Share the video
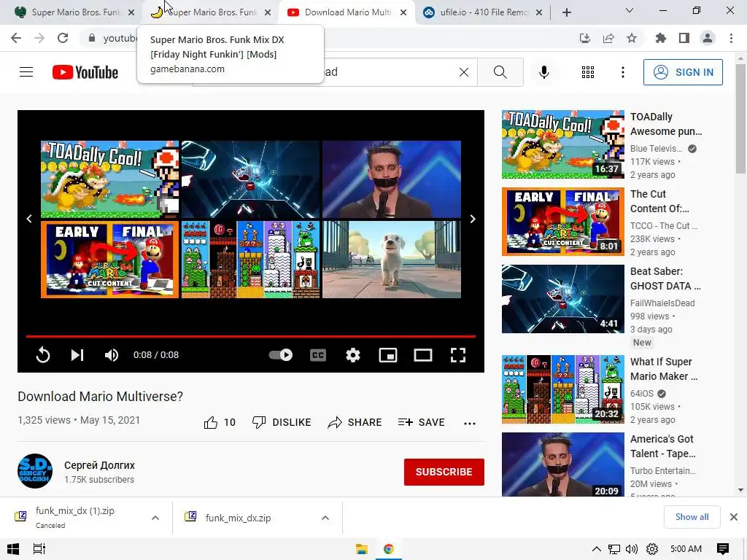The width and height of the screenshot is (747, 560). [x=355, y=422]
